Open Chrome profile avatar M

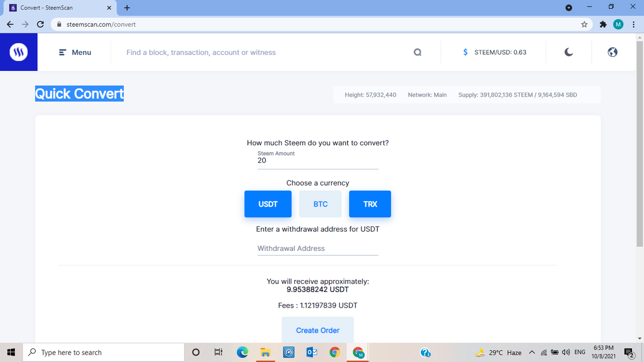coord(618,24)
